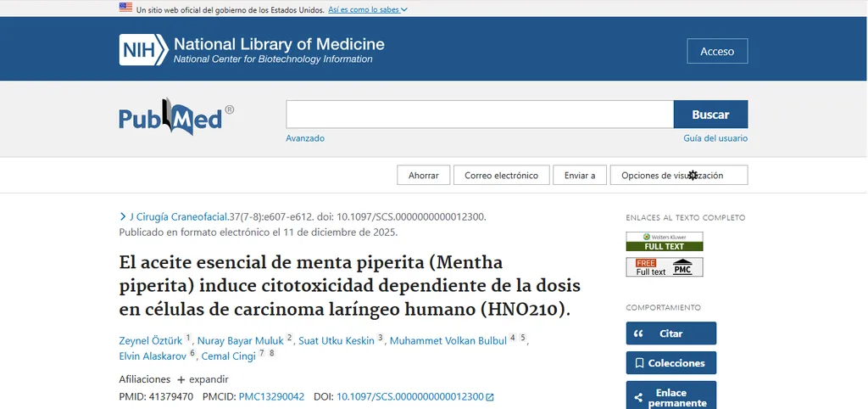The height and width of the screenshot is (409, 868).
Task: Click the Acceso button
Action: coord(717,51)
